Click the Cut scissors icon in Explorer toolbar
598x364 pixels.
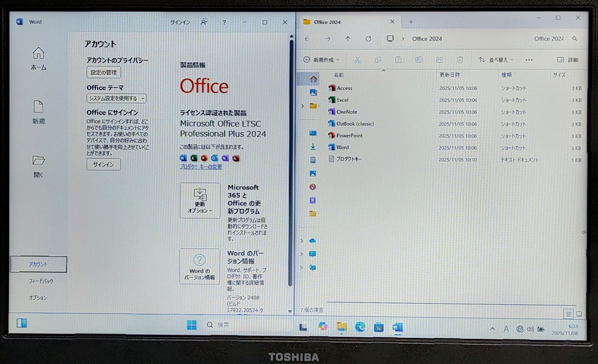(357, 60)
